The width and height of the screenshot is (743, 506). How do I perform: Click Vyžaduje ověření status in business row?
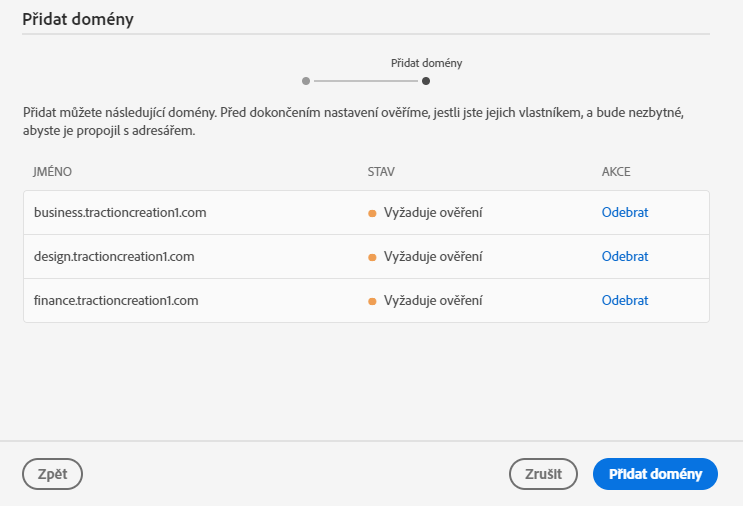pyautogui.click(x=433, y=212)
